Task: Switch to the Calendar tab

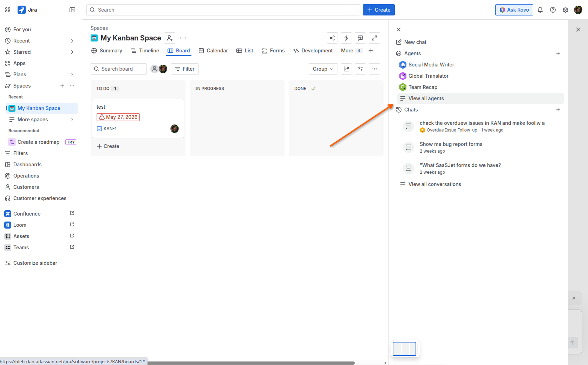Action: pyautogui.click(x=213, y=51)
